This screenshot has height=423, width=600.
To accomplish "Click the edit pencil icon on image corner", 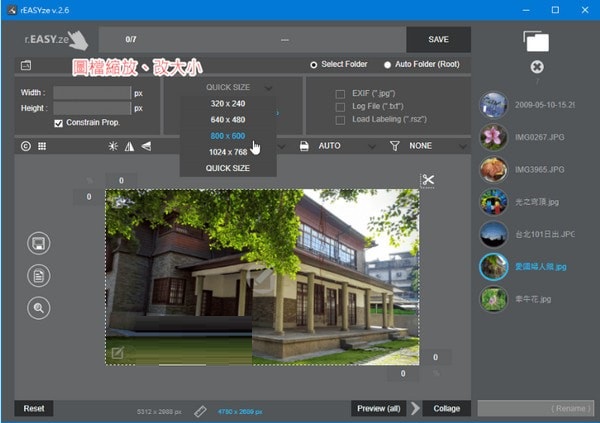I will click(x=117, y=353).
